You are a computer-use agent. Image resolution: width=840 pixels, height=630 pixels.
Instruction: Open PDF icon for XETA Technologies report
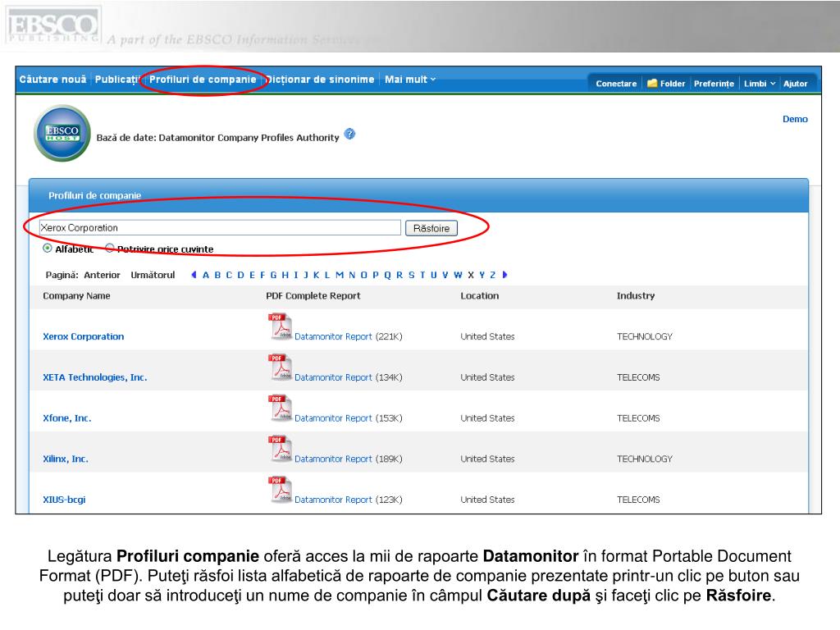(280, 367)
